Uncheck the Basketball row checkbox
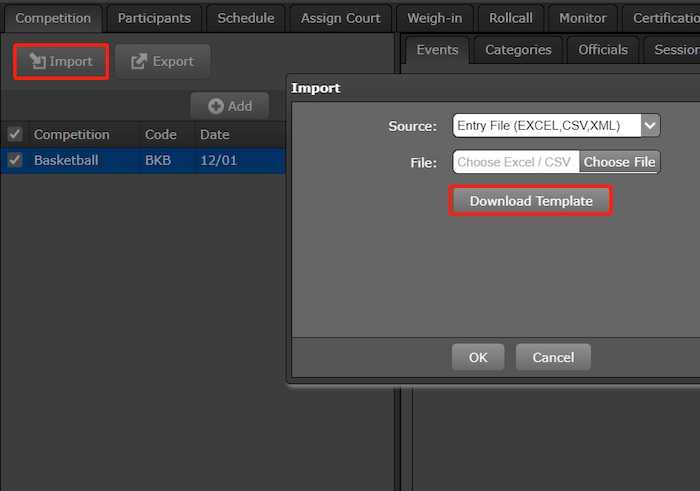 [x=15, y=160]
